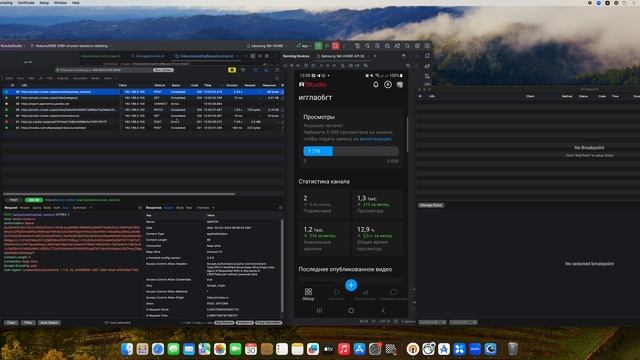640x360 pixels.
Task: Tap Android back navigation button
Action: point(383,311)
